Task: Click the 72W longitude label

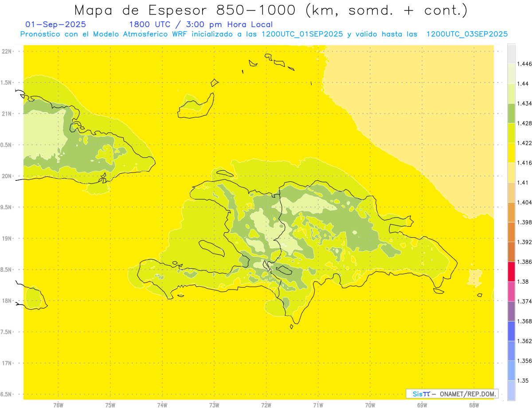Action: (266, 405)
